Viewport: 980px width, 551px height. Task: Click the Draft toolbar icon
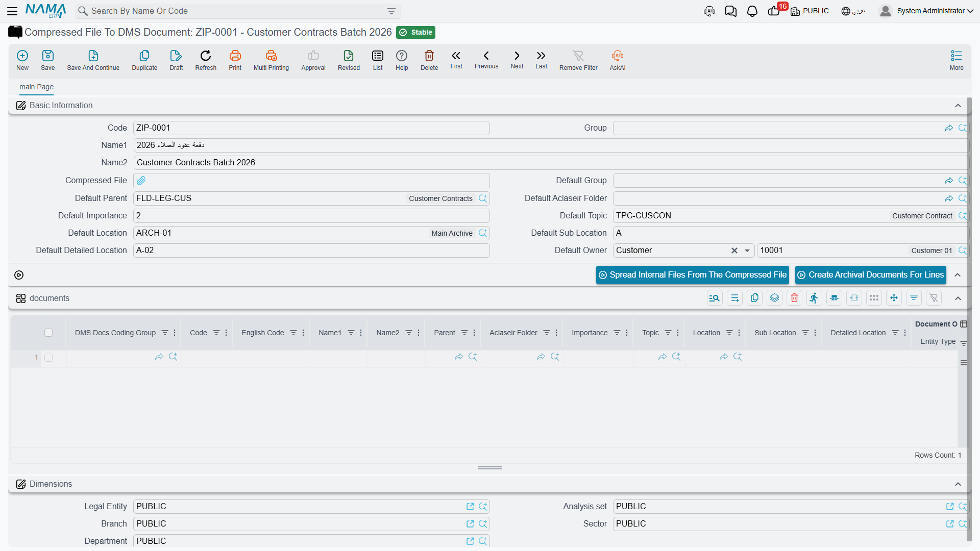coord(176,60)
